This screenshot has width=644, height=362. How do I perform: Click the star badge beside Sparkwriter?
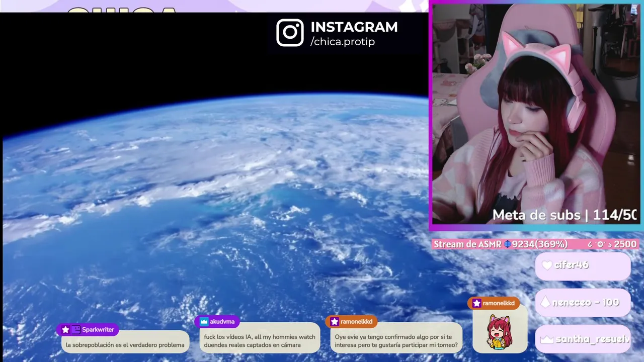pos(65,330)
